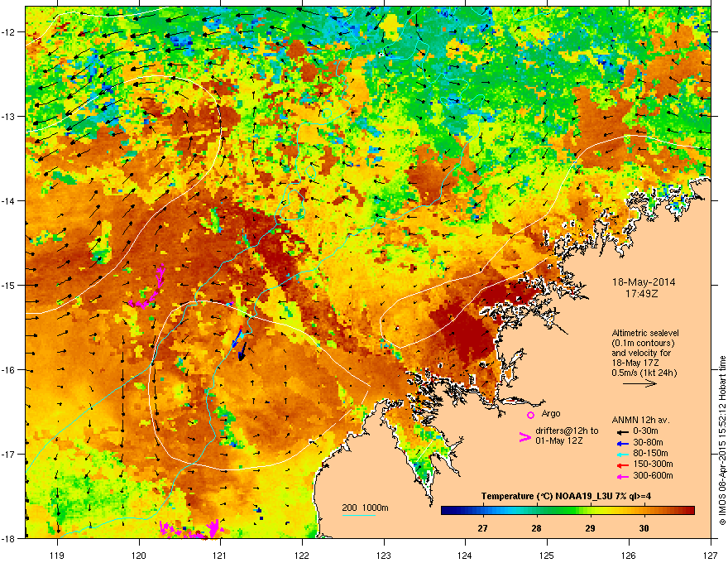Click the '122' longitude axis label

point(302,555)
